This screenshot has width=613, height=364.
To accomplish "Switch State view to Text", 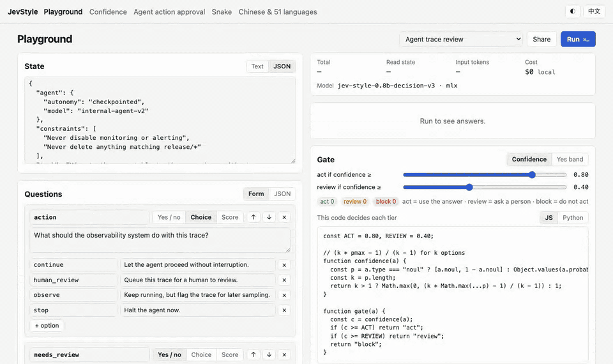I will 257,66.
